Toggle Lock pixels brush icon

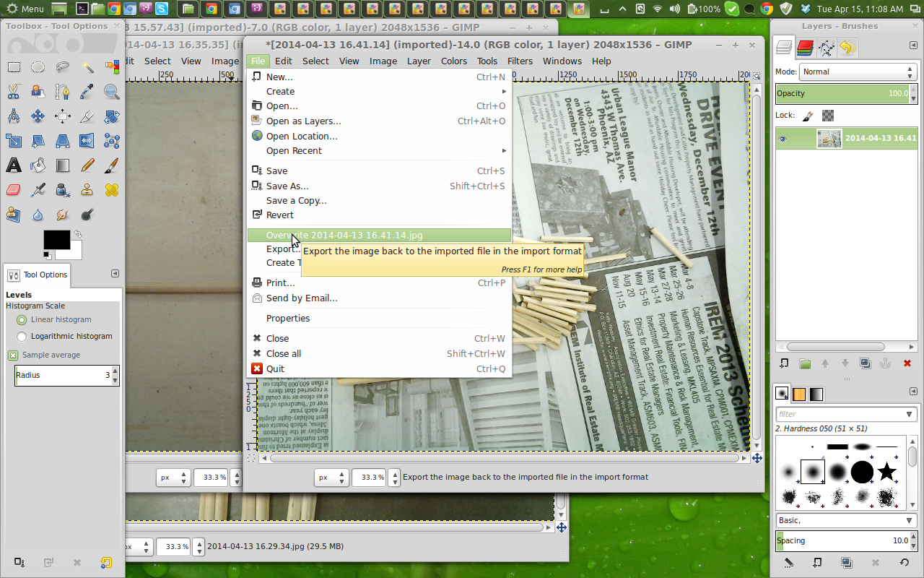(x=808, y=116)
